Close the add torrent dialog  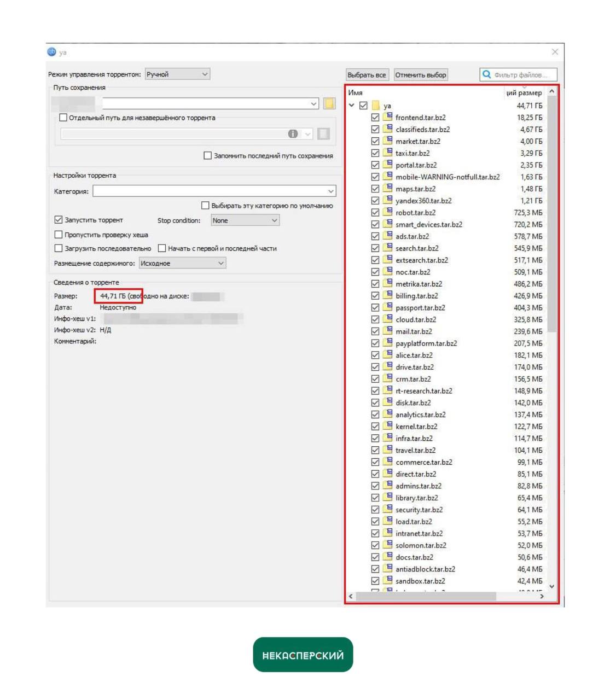555,52
